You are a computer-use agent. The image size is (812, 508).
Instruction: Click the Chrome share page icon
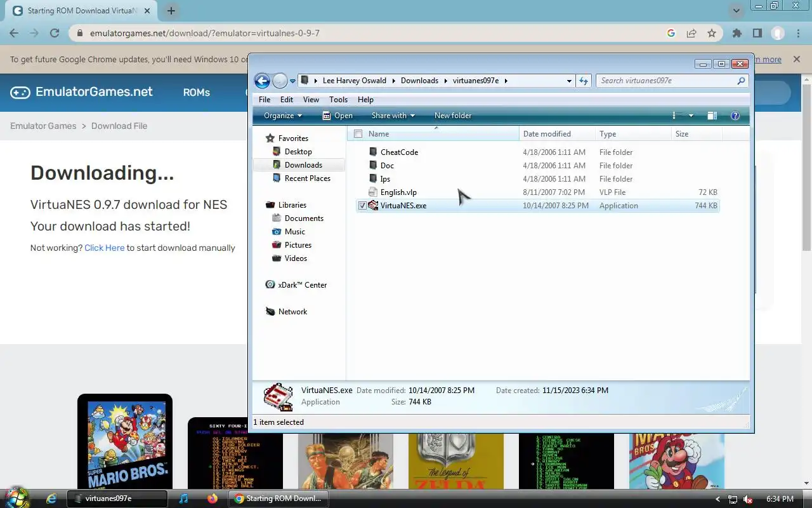point(691,33)
